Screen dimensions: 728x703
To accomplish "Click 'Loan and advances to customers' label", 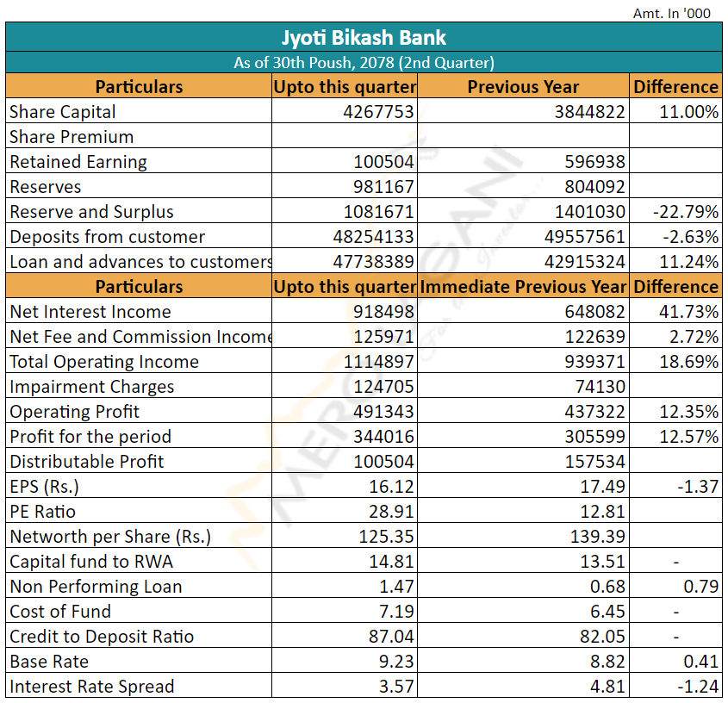I will (140, 263).
